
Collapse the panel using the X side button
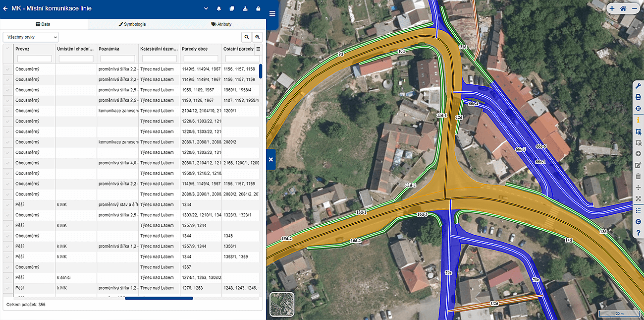coord(271,159)
